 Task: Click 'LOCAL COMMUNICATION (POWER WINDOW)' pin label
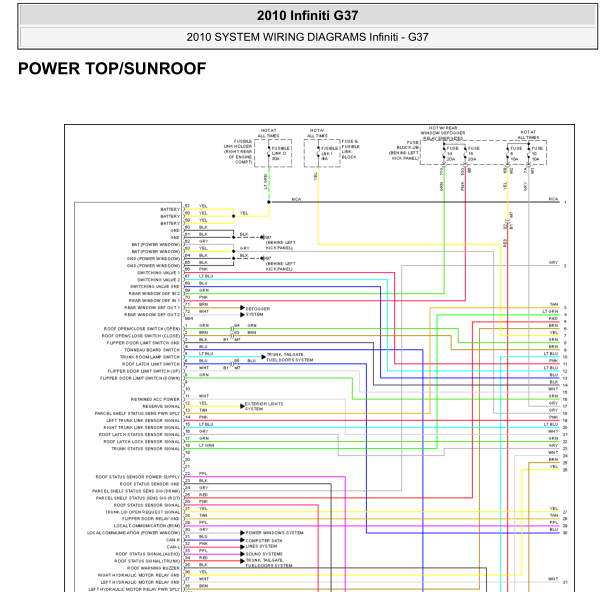pyautogui.click(x=134, y=532)
